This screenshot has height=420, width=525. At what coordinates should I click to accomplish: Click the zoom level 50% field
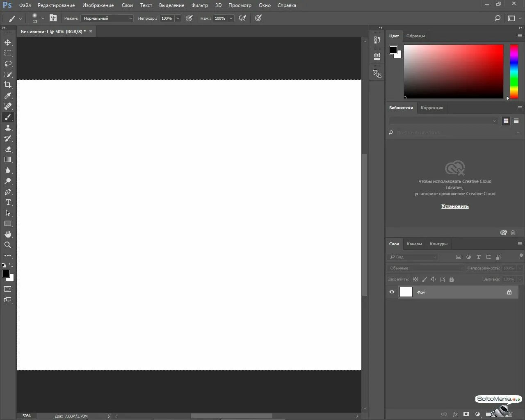click(x=27, y=416)
